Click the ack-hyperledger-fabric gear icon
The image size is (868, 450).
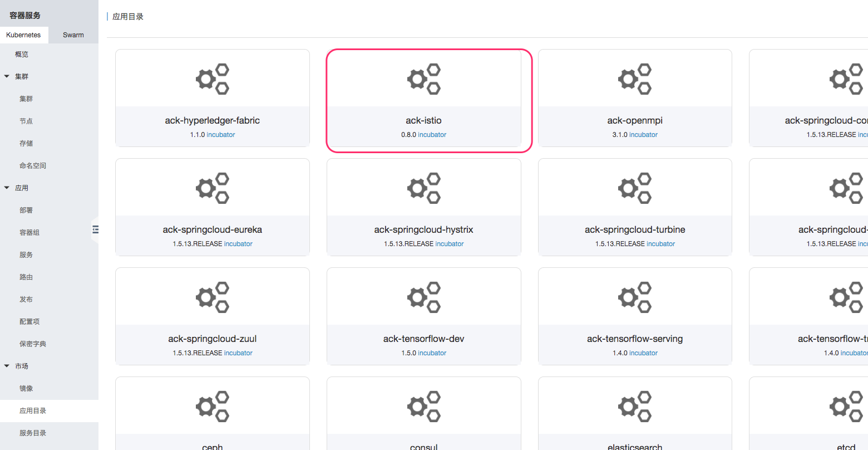click(x=213, y=79)
